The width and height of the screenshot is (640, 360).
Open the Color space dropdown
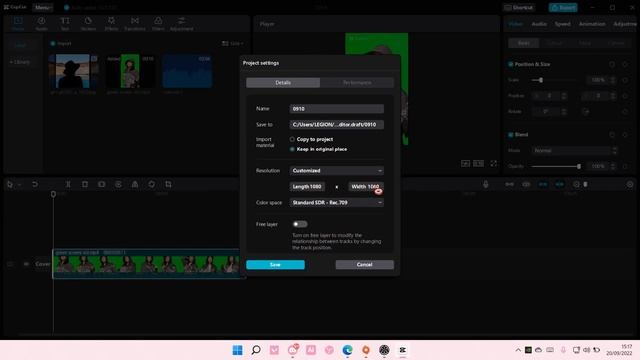pos(337,202)
